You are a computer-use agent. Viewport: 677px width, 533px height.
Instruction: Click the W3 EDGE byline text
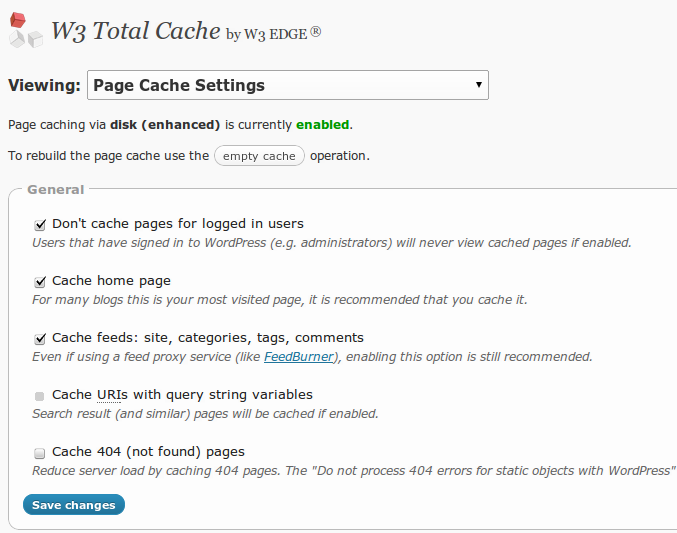(x=273, y=34)
